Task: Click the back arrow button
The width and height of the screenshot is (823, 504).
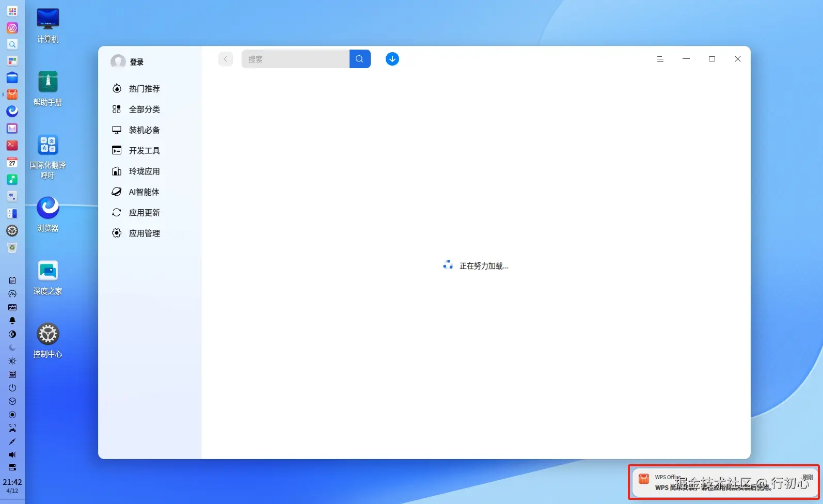Action: coord(226,59)
